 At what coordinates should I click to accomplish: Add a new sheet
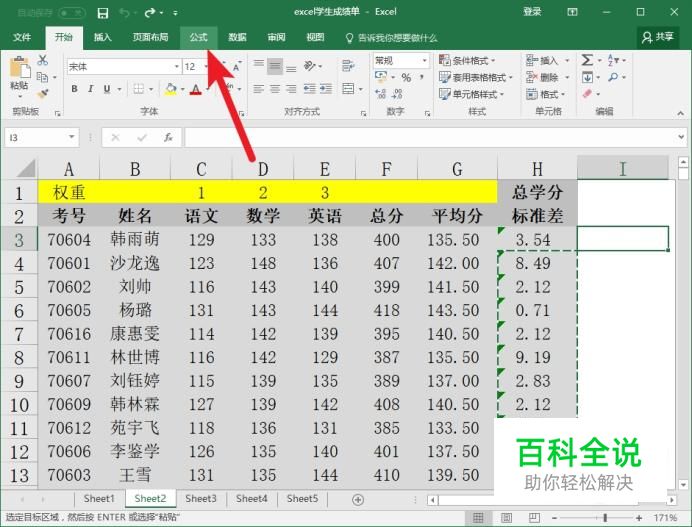coord(358,500)
